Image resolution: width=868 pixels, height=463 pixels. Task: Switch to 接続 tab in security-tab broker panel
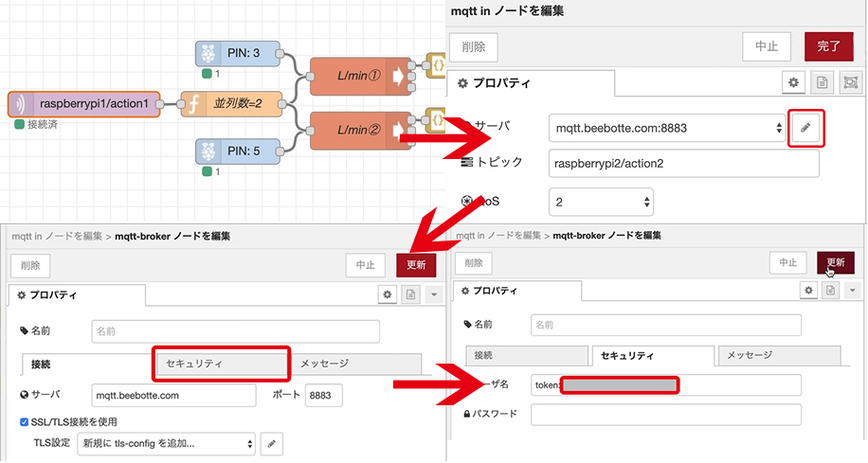527,355
